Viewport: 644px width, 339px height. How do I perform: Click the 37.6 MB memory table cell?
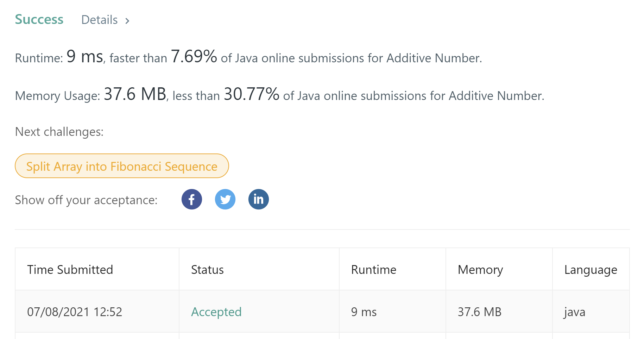pyautogui.click(x=479, y=312)
